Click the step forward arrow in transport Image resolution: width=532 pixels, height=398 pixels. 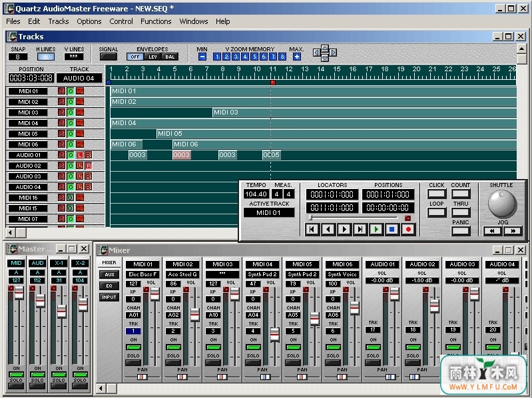click(344, 230)
